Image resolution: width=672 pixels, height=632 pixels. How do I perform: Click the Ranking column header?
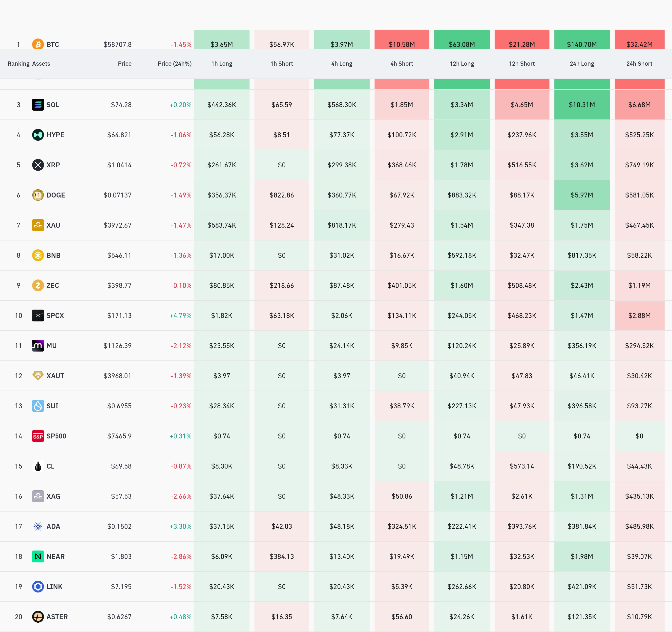19,63
